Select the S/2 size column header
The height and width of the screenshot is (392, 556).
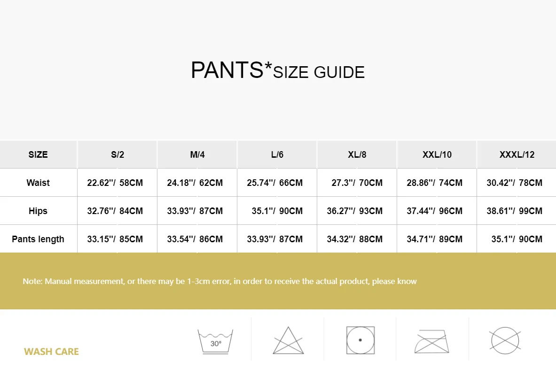click(x=117, y=154)
